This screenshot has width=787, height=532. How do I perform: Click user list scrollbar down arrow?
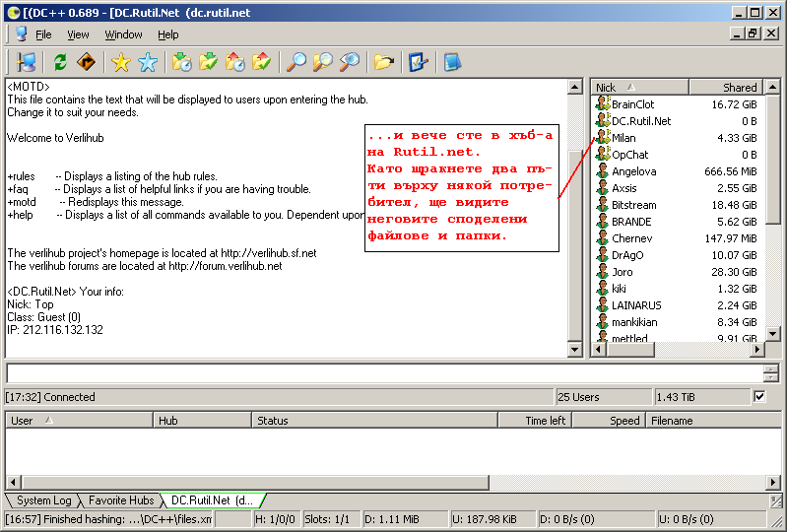[x=773, y=333]
